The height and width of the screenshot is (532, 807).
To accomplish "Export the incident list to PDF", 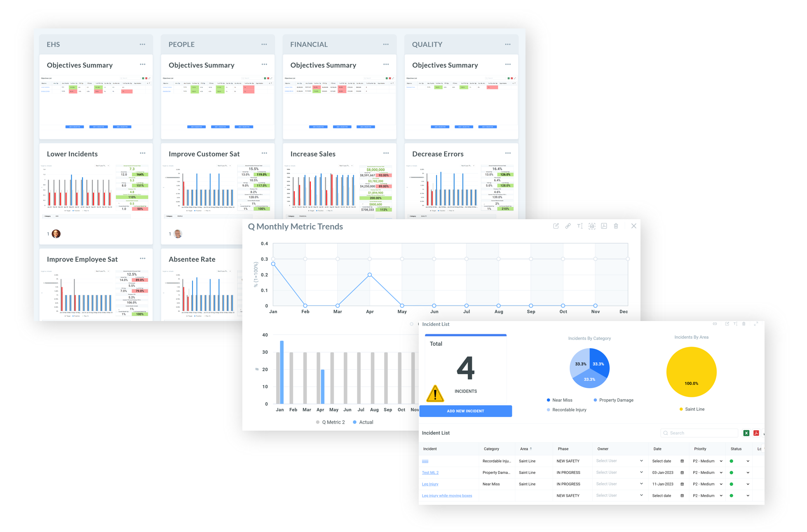I will click(x=756, y=433).
